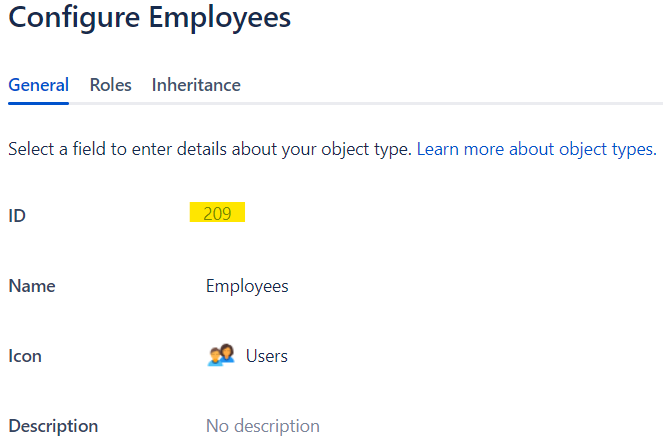Click the Configure Employees page heading
The width and height of the screenshot is (663, 443).
150,18
